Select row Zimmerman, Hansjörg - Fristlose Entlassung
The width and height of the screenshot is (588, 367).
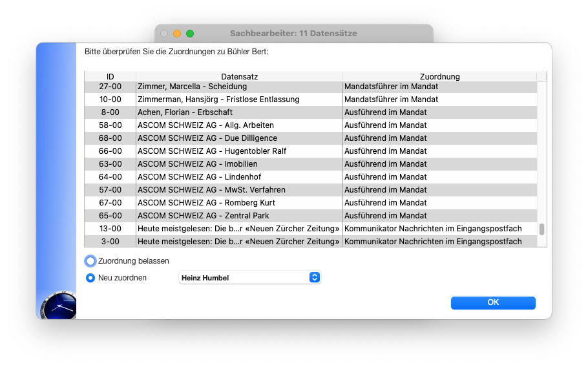pyautogui.click(x=311, y=100)
